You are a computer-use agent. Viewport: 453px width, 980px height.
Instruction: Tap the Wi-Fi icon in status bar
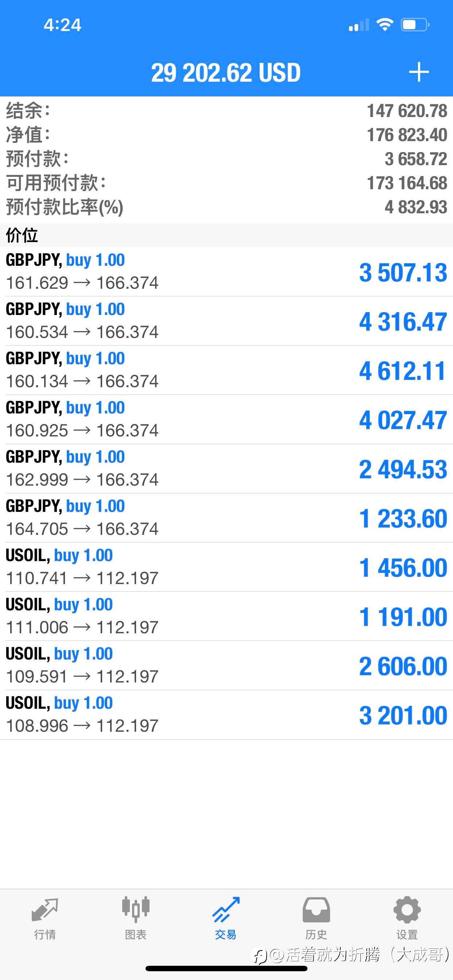pyautogui.click(x=385, y=25)
